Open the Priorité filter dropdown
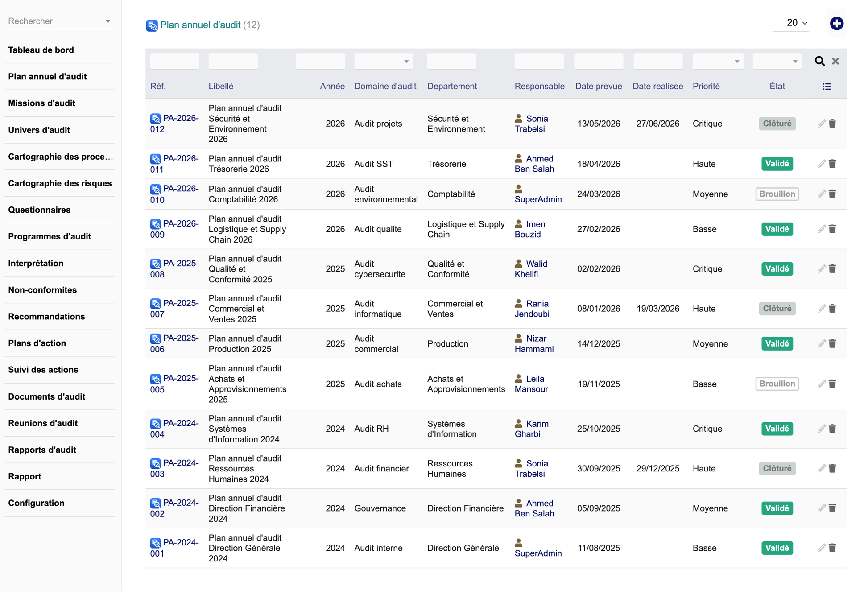Screen dimensions: 868x615 click(717, 61)
